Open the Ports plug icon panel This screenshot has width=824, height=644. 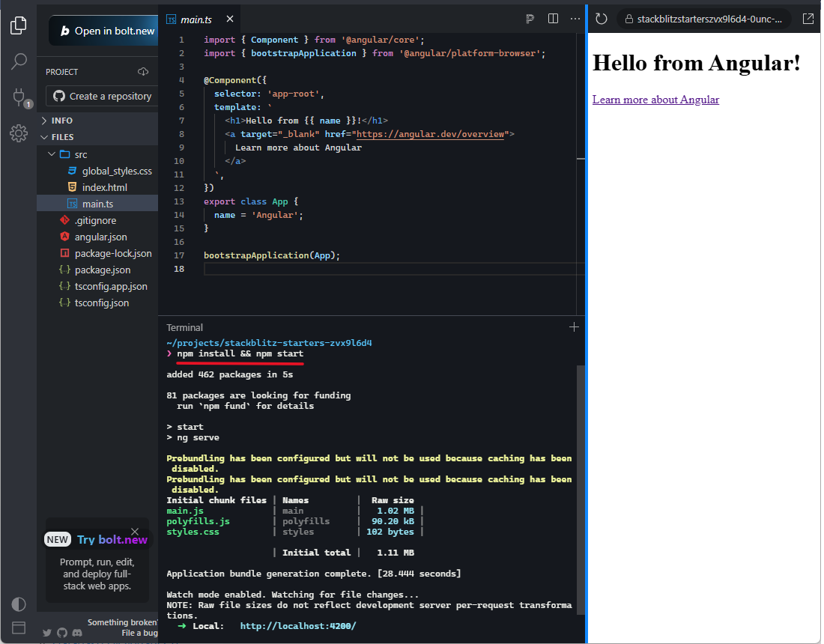coord(19,97)
